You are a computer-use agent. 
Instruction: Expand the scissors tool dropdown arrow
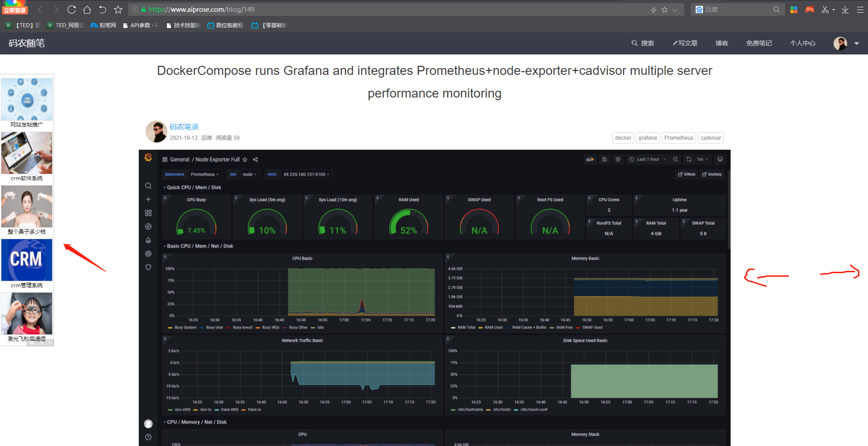834,10
